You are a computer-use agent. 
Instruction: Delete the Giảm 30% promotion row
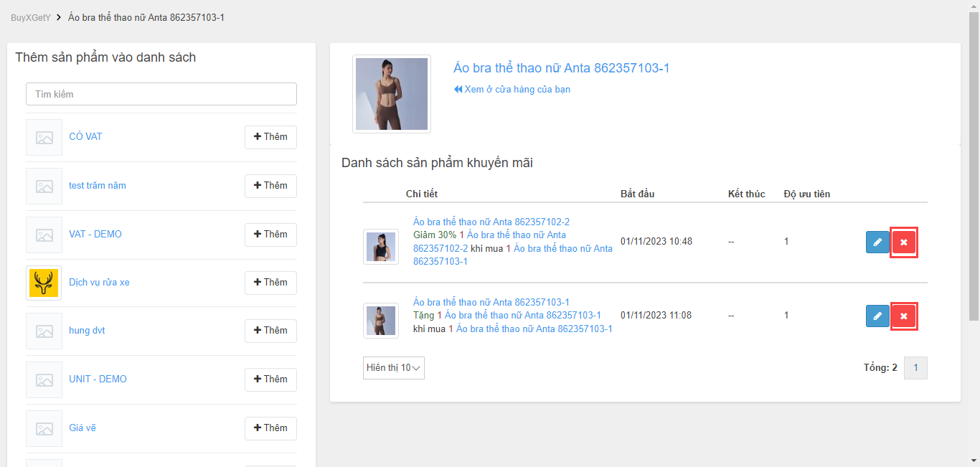pyautogui.click(x=904, y=242)
